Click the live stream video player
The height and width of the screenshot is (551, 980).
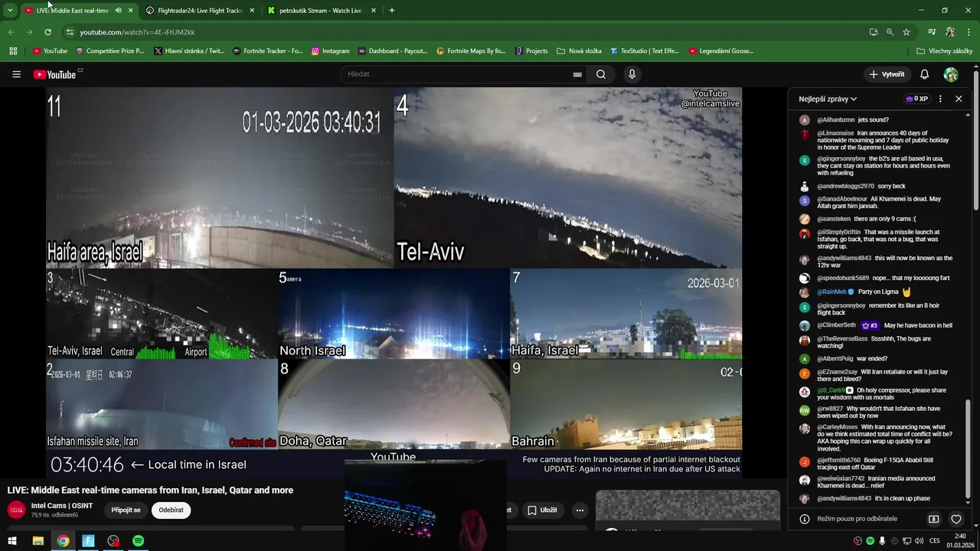[x=394, y=282]
